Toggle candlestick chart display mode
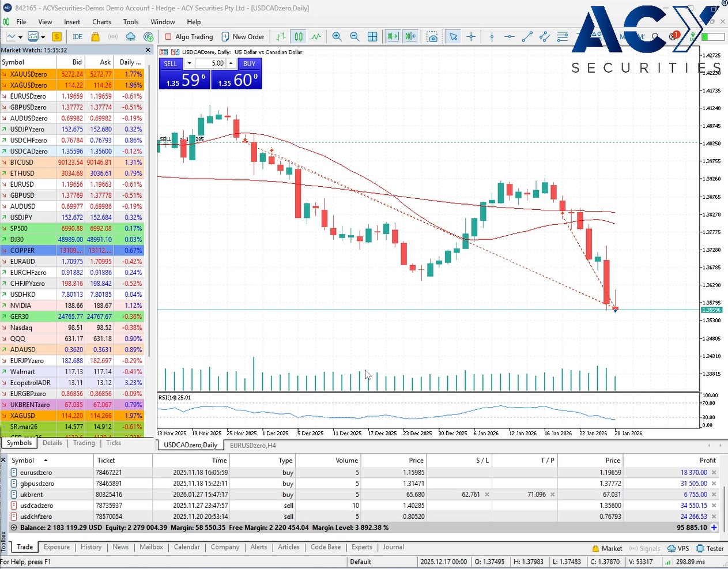728x569 pixels. [x=299, y=37]
